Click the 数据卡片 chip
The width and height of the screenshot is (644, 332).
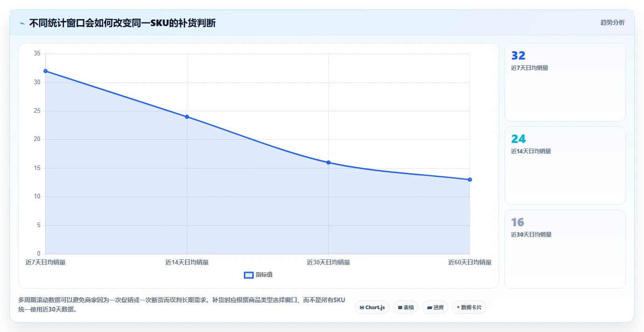pyautogui.click(x=469, y=307)
